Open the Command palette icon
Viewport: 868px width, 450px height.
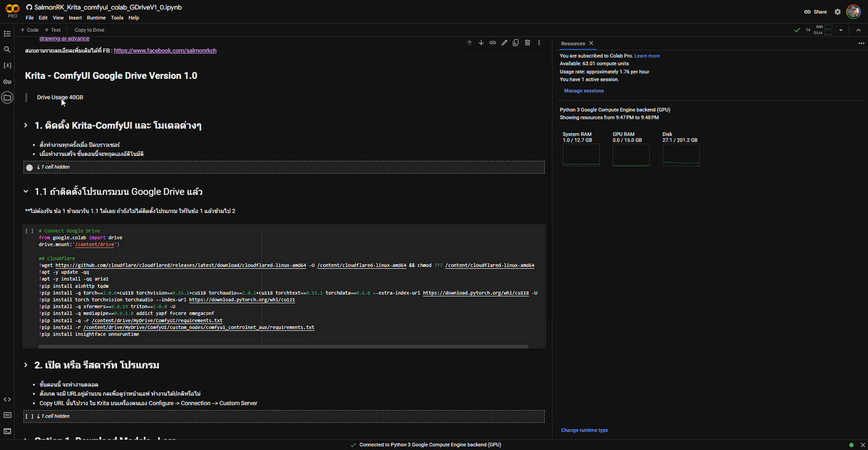(x=7, y=415)
